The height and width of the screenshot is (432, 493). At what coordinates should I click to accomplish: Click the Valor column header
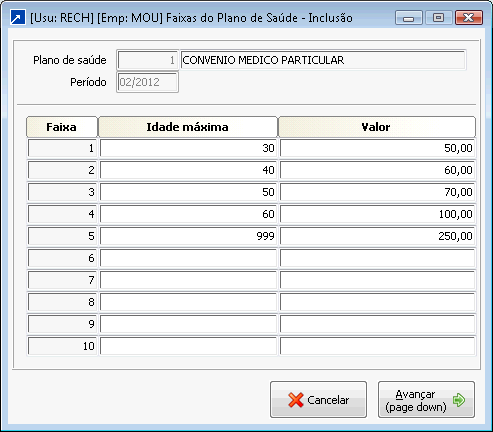(x=377, y=127)
